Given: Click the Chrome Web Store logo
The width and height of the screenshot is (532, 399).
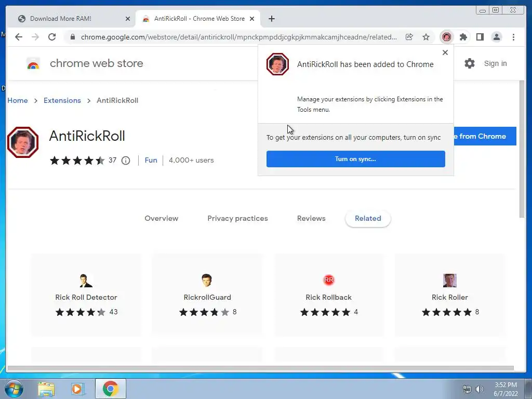Looking at the screenshot, I should coord(33,63).
